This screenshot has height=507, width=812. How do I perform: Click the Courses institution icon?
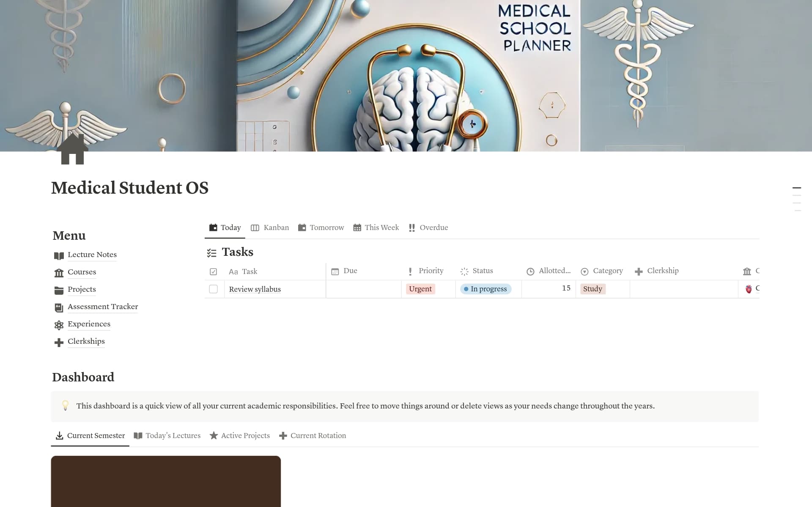(59, 273)
